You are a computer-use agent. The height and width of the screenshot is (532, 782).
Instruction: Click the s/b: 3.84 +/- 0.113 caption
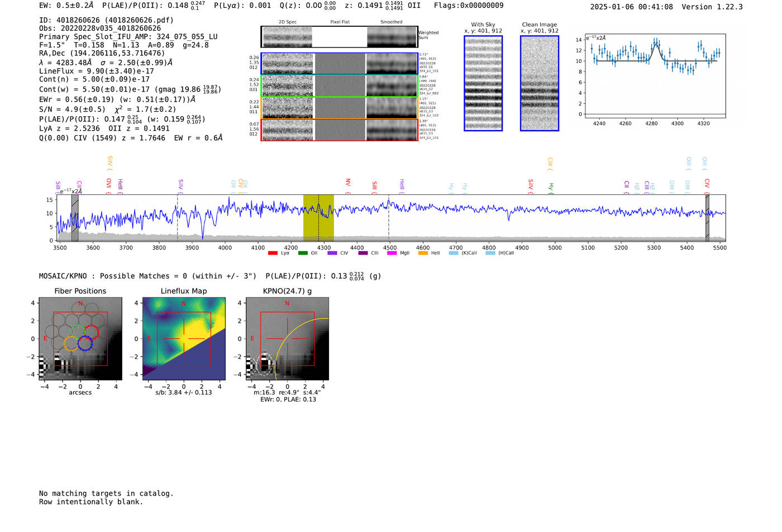(x=184, y=392)
